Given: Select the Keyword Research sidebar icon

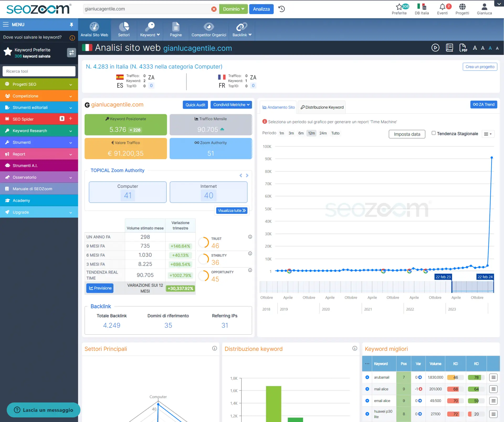Looking at the screenshot, I should [x=8, y=131].
